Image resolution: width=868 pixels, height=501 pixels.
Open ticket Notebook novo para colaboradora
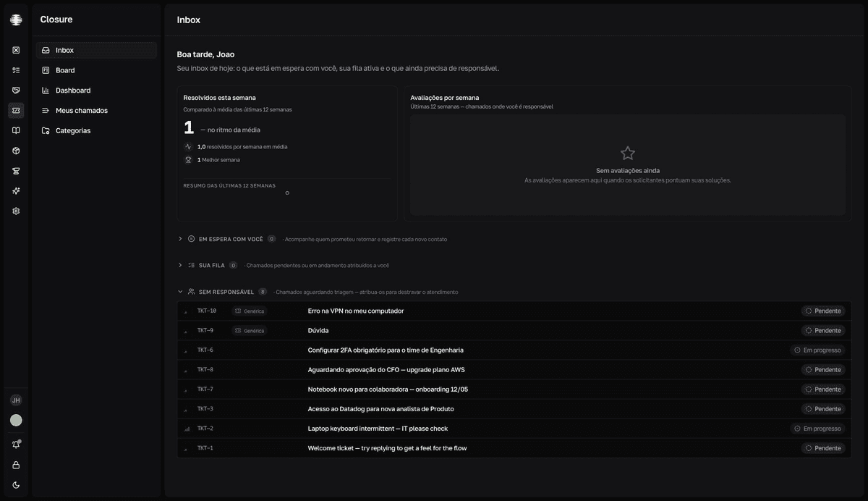click(388, 390)
